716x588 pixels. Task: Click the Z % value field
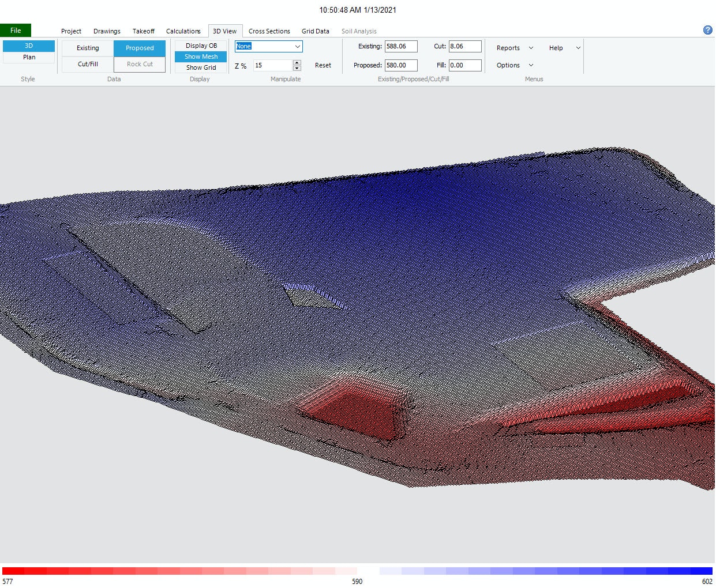click(273, 65)
